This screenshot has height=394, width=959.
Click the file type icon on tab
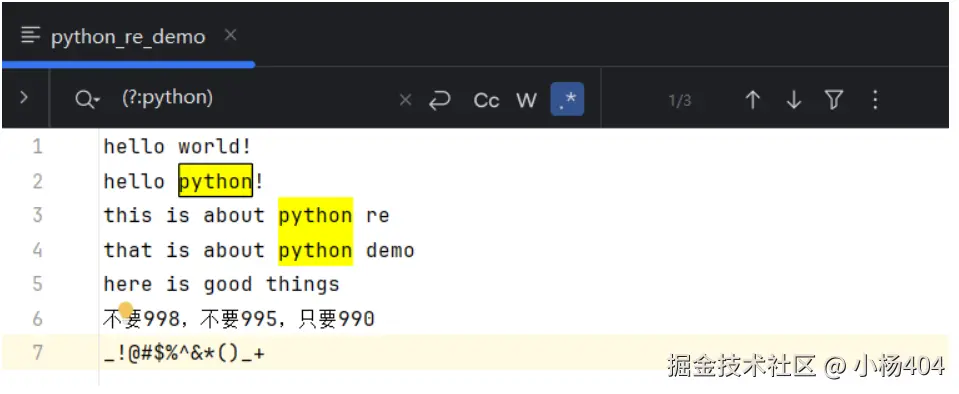tap(31, 35)
